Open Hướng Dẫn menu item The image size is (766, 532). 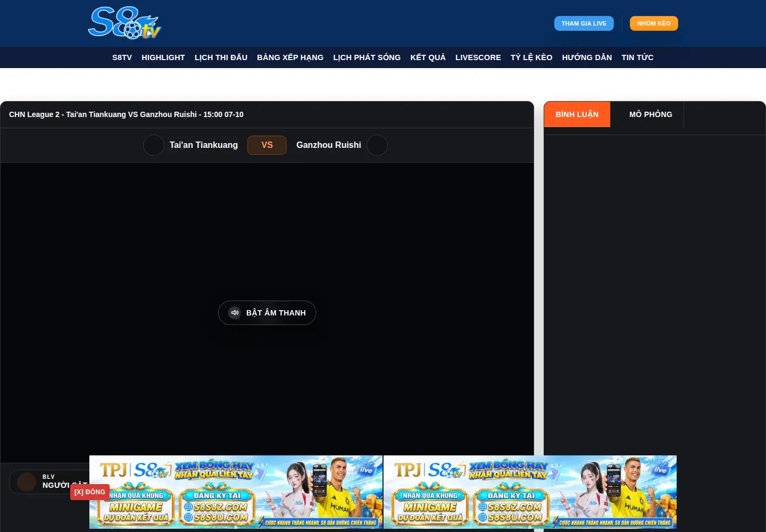pos(587,57)
